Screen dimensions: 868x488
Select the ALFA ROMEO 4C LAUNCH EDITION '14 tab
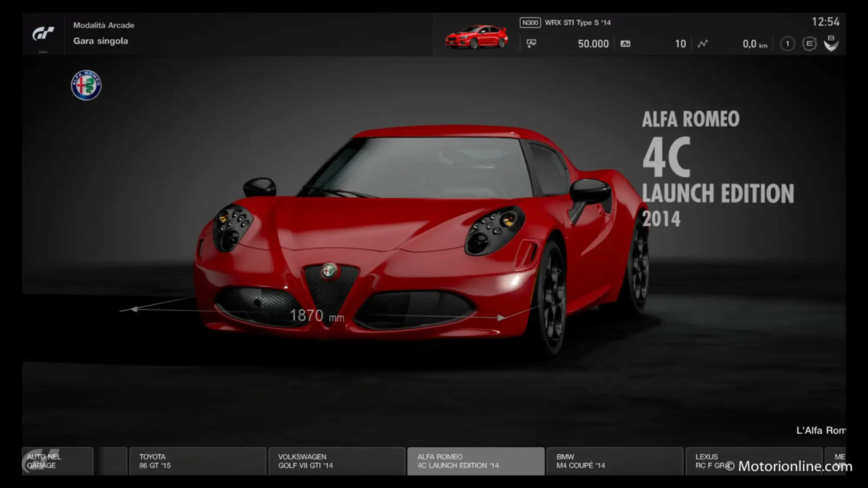click(x=476, y=461)
